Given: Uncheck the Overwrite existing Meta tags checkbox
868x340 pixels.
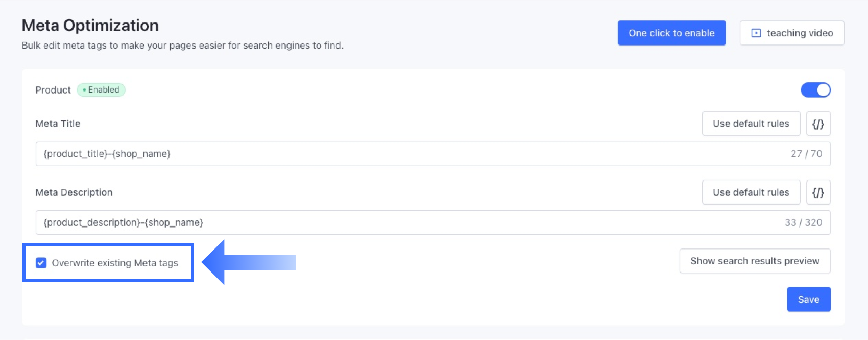Looking at the screenshot, I should pos(41,263).
